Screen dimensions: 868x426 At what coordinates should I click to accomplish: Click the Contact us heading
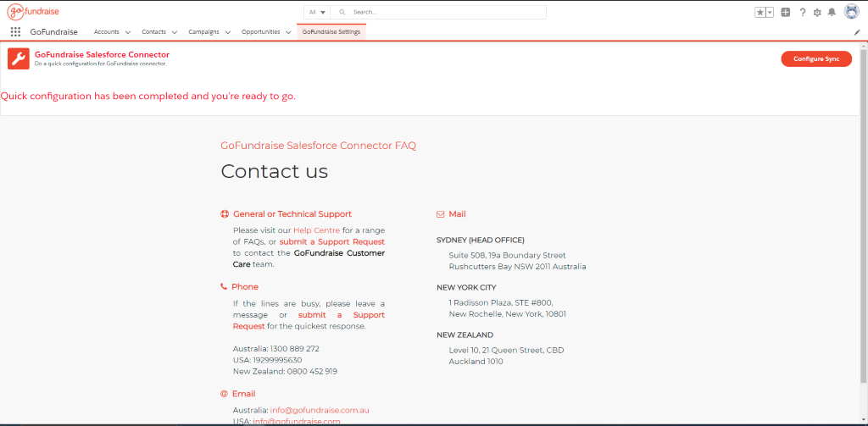pyautogui.click(x=275, y=172)
